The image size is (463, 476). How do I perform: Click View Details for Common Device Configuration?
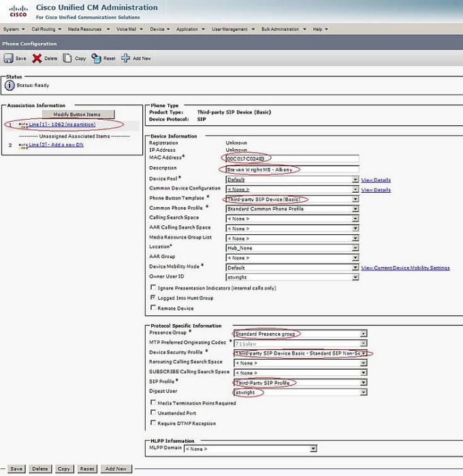pos(376,190)
